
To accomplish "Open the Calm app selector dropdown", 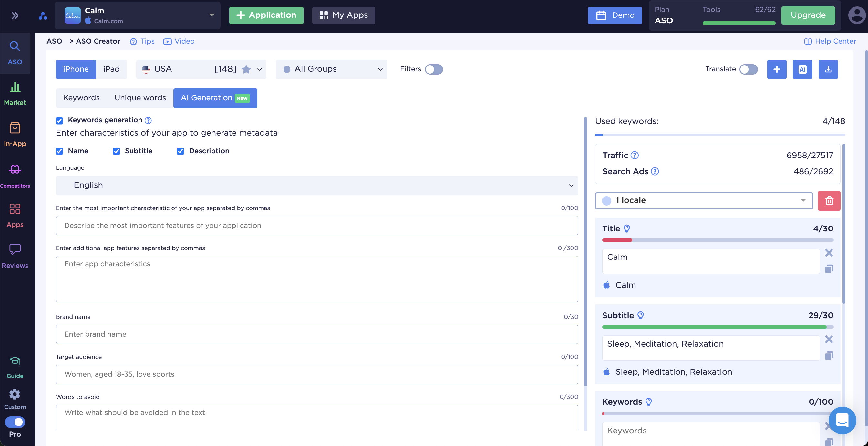I will (x=138, y=15).
